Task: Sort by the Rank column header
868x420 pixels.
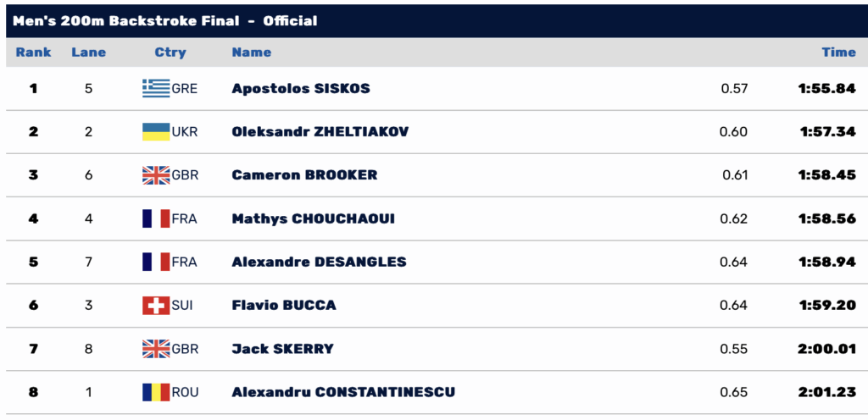Action: 33,52
